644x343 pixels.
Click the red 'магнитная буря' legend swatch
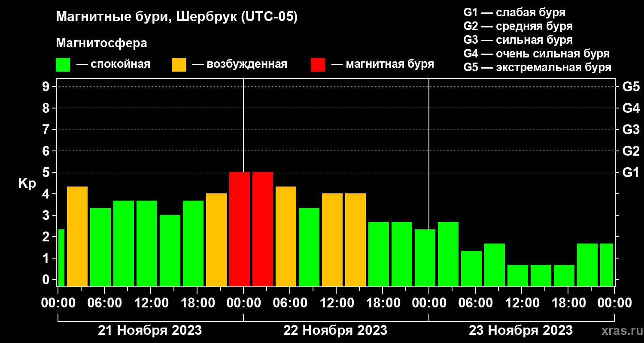pos(318,65)
